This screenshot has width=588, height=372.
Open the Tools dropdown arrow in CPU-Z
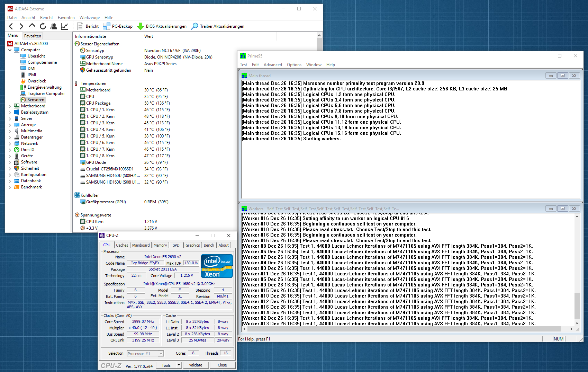(x=179, y=365)
